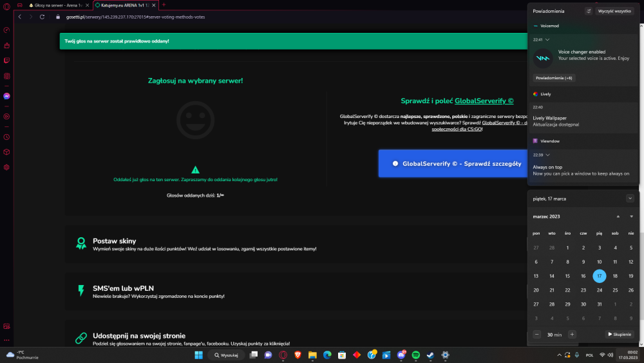Increase focus session minutes
Image resolution: width=644 pixels, height=363 pixels.
(572, 335)
